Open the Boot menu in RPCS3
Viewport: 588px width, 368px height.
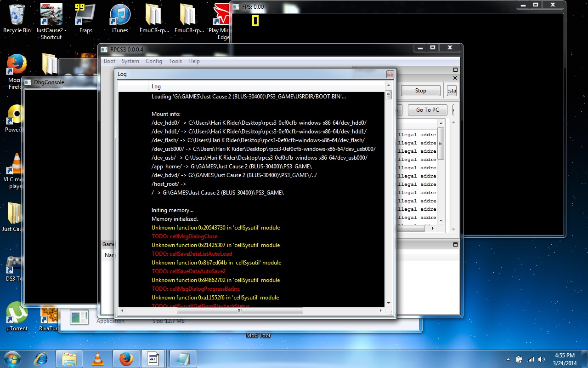pyautogui.click(x=109, y=61)
